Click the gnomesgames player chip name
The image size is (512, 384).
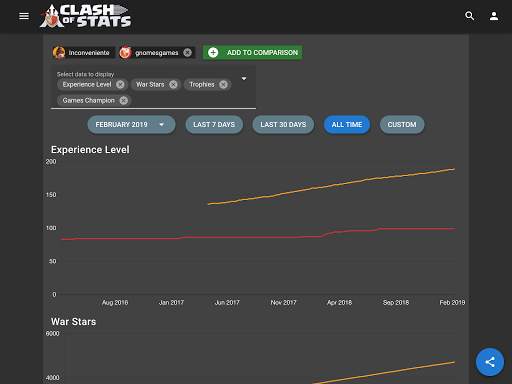click(157, 53)
